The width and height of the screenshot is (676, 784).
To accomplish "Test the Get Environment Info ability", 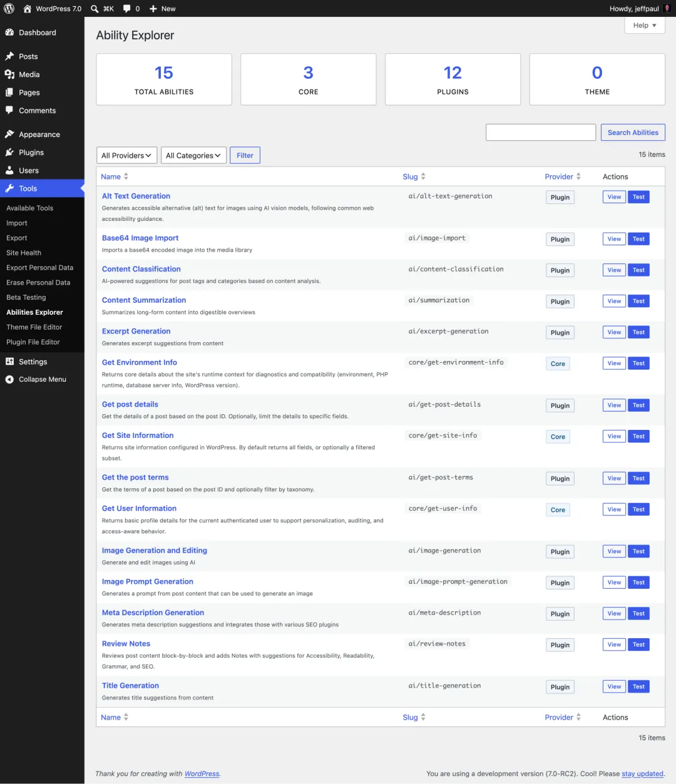I will tap(638, 364).
